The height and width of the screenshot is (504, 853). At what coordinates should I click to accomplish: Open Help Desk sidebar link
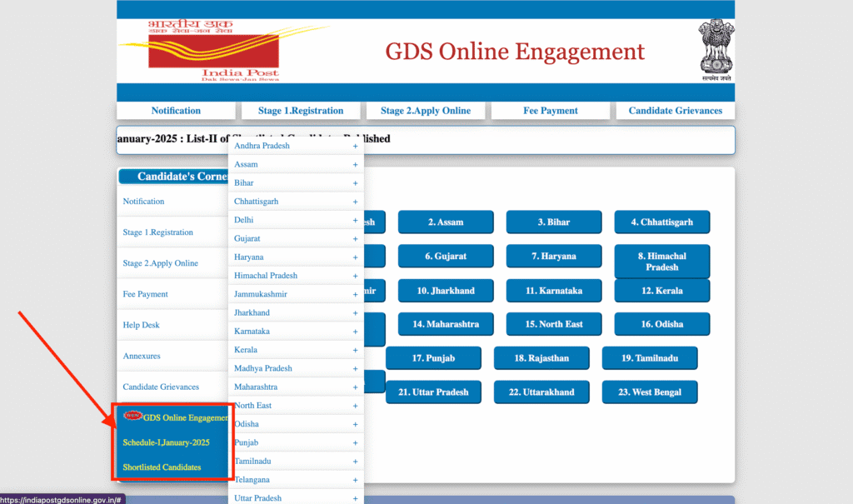pos(141,325)
